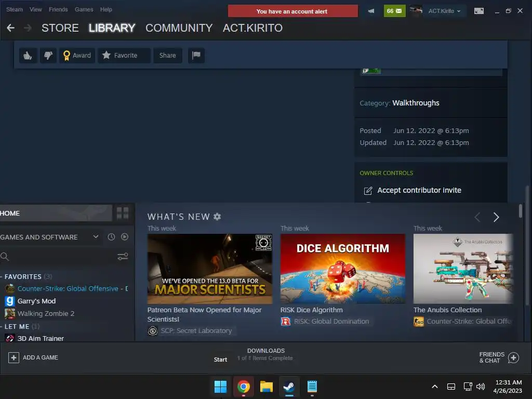The height and width of the screenshot is (399, 532).
Task: Click the library home scrollbar
Action: pyautogui.click(x=521, y=211)
